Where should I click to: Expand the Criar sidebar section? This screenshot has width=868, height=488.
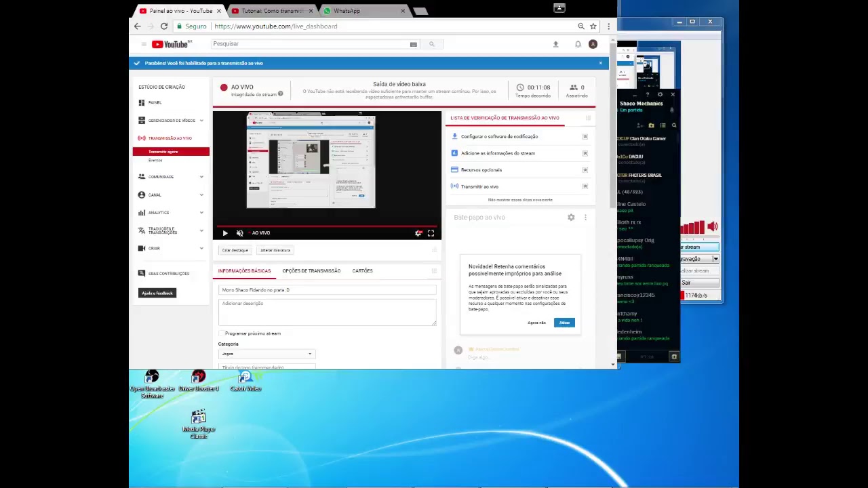pyautogui.click(x=171, y=248)
